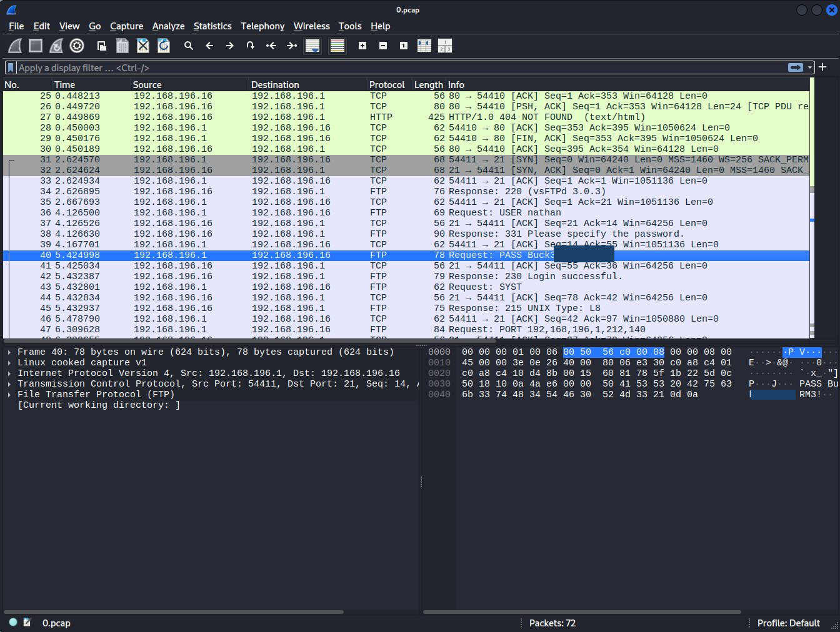The image size is (840, 632).
Task: Go back in packet history
Action: click(209, 46)
